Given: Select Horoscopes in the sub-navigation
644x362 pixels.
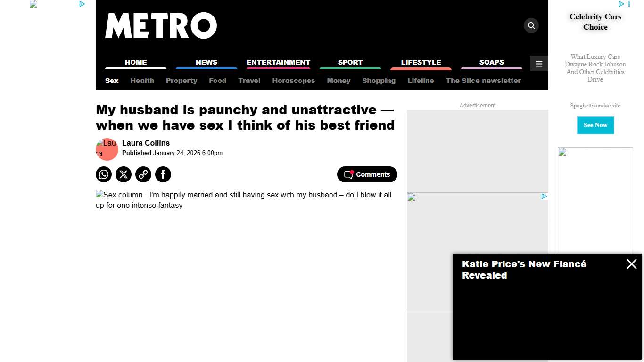Looking at the screenshot, I should 294,81.
